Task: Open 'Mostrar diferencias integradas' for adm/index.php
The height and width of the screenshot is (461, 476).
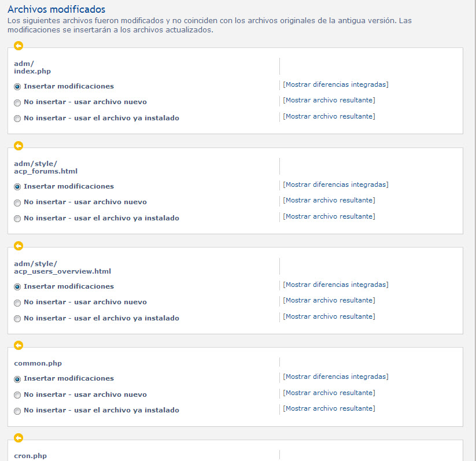Action: point(335,84)
